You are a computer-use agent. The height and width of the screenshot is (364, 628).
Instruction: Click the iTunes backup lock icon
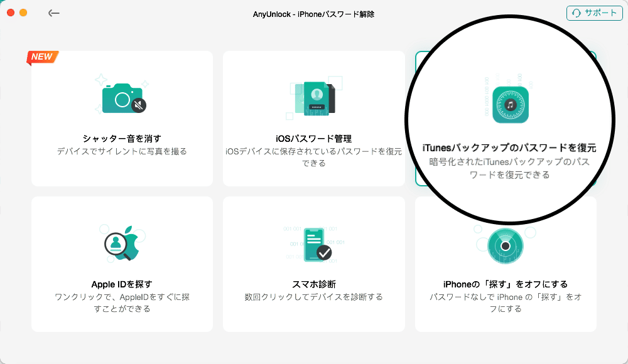tap(510, 105)
